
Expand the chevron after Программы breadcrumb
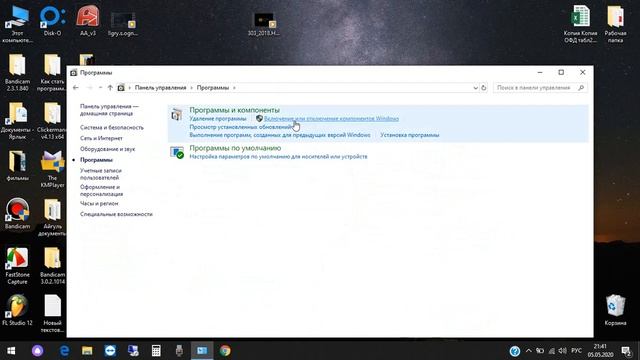point(234,87)
